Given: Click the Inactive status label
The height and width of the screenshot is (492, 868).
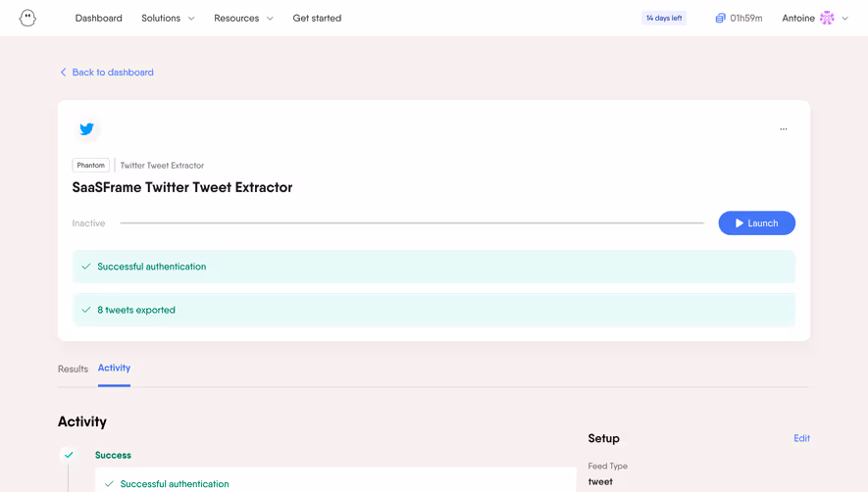Looking at the screenshot, I should tap(88, 223).
